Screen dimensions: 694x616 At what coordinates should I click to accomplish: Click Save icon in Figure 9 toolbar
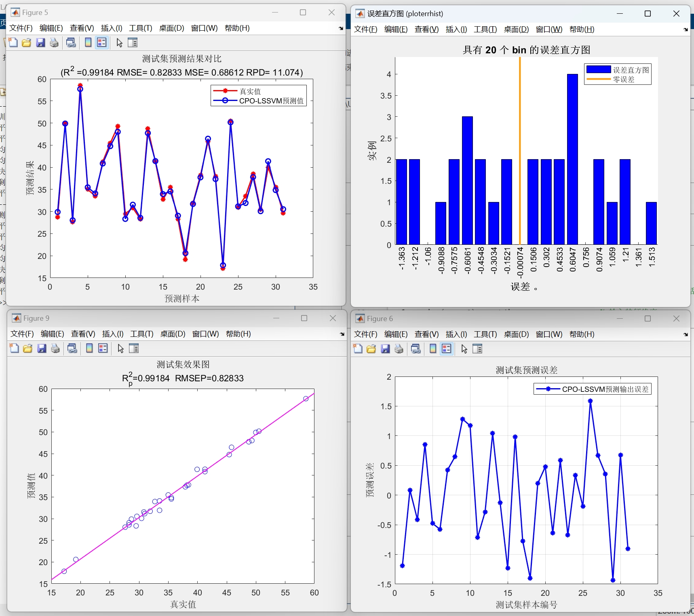click(x=42, y=348)
